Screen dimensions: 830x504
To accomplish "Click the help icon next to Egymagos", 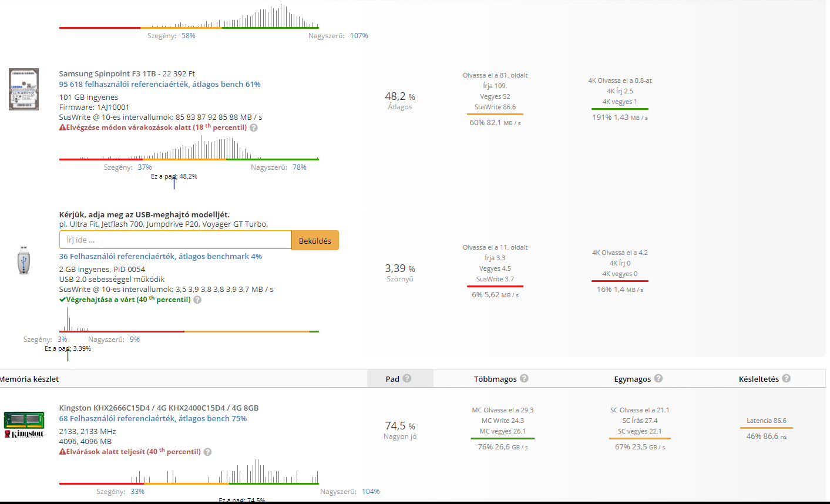I will point(658,378).
